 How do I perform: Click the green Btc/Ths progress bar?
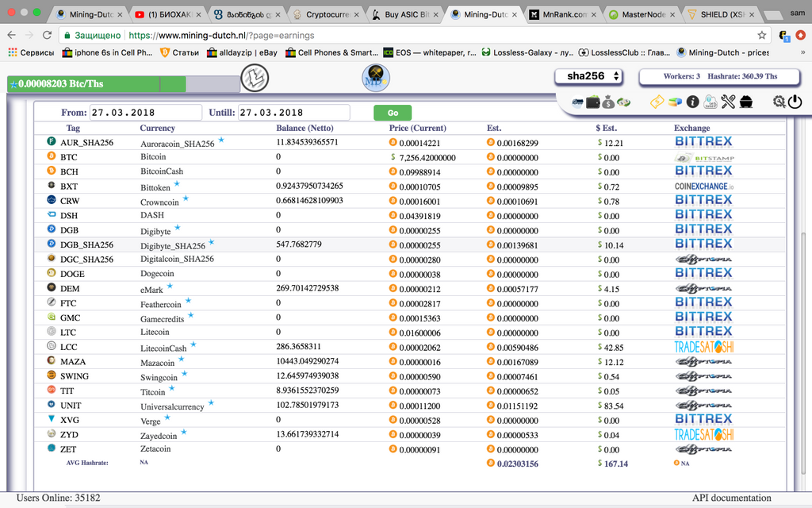coord(96,84)
